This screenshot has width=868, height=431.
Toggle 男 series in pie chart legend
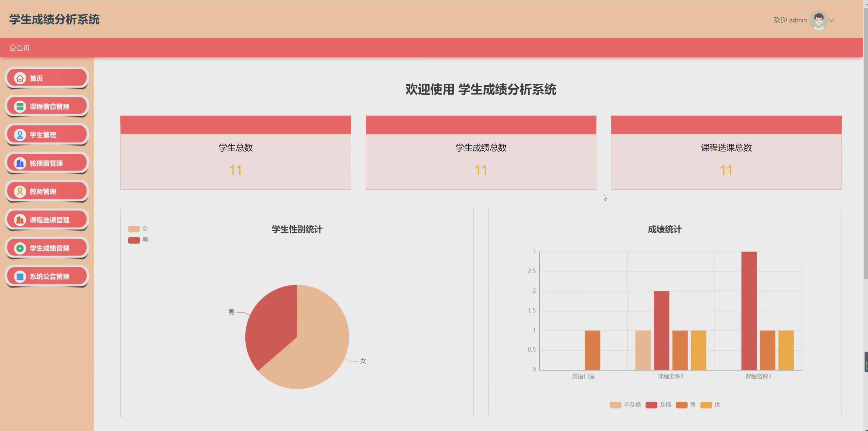point(133,240)
